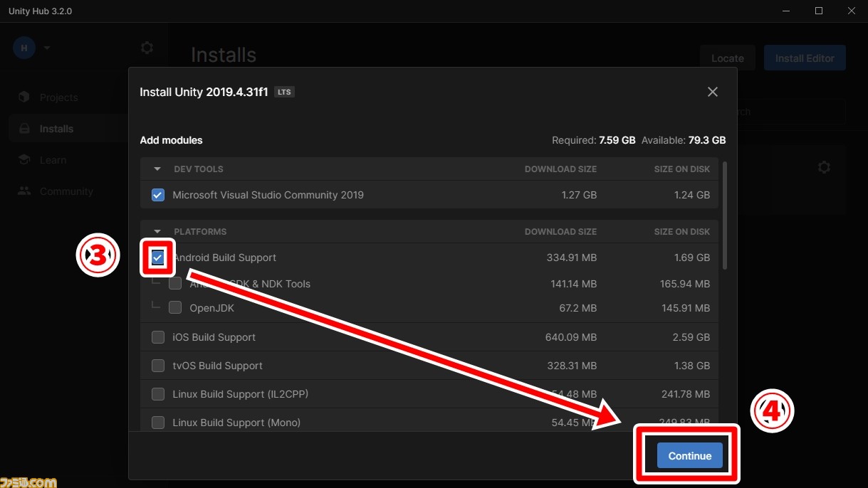868x488 pixels.
Task: Click the "1.24 GB" size on disk
Action: [691, 195]
